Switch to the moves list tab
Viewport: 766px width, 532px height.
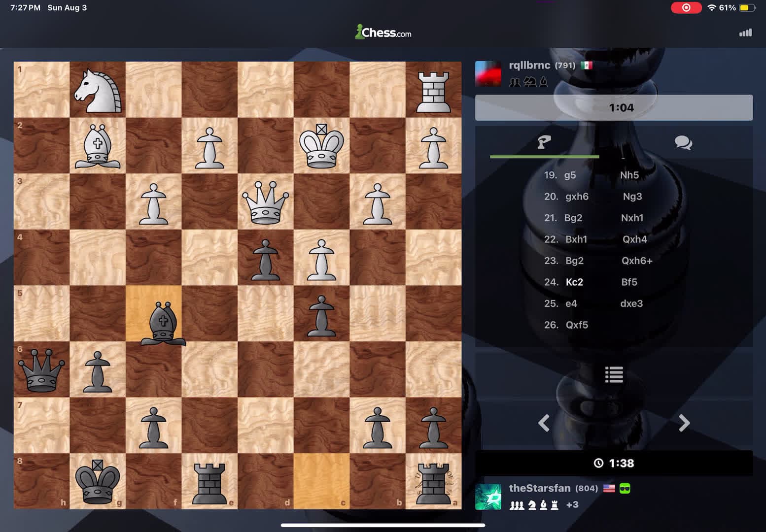(x=544, y=143)
